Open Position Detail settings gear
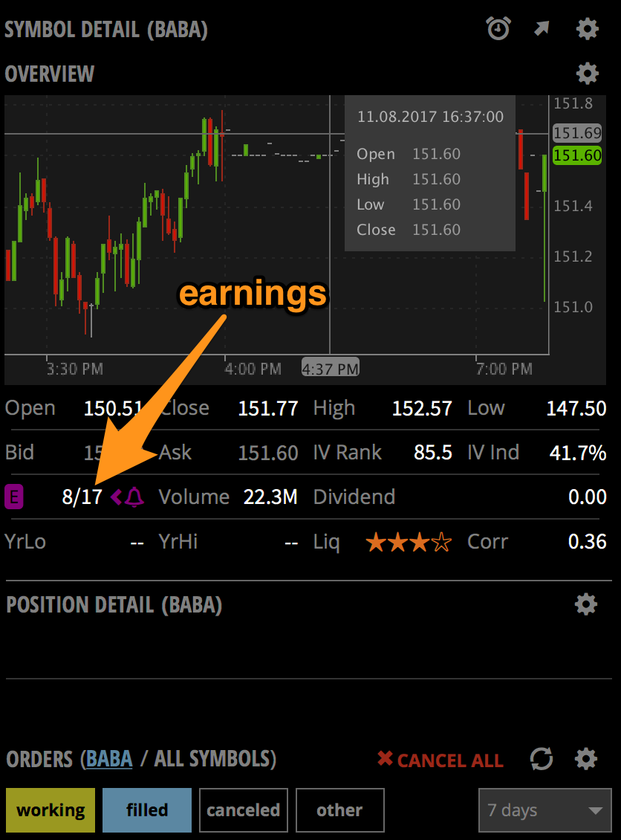The height and width of the screenshot is (840, 621). [x=586, y=604]
